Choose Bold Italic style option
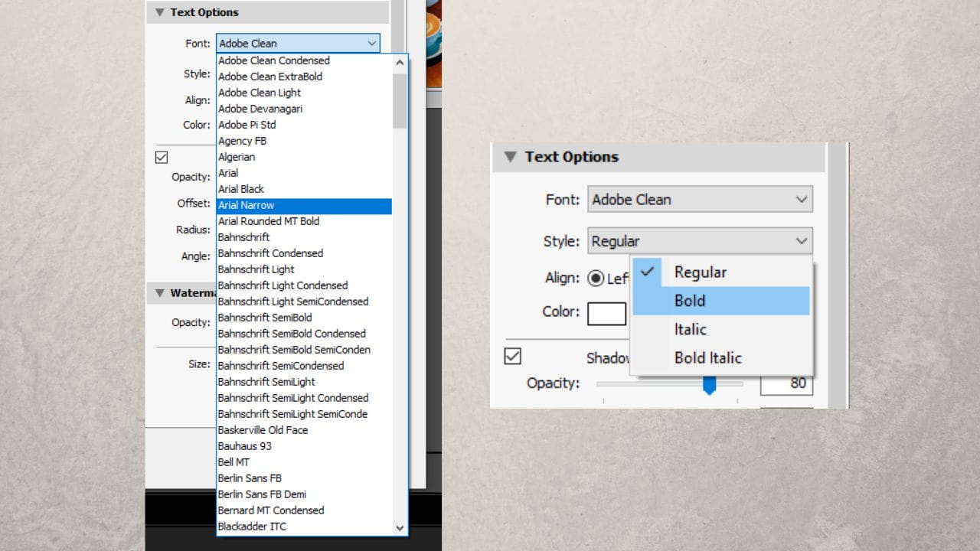 click(721, 357)
